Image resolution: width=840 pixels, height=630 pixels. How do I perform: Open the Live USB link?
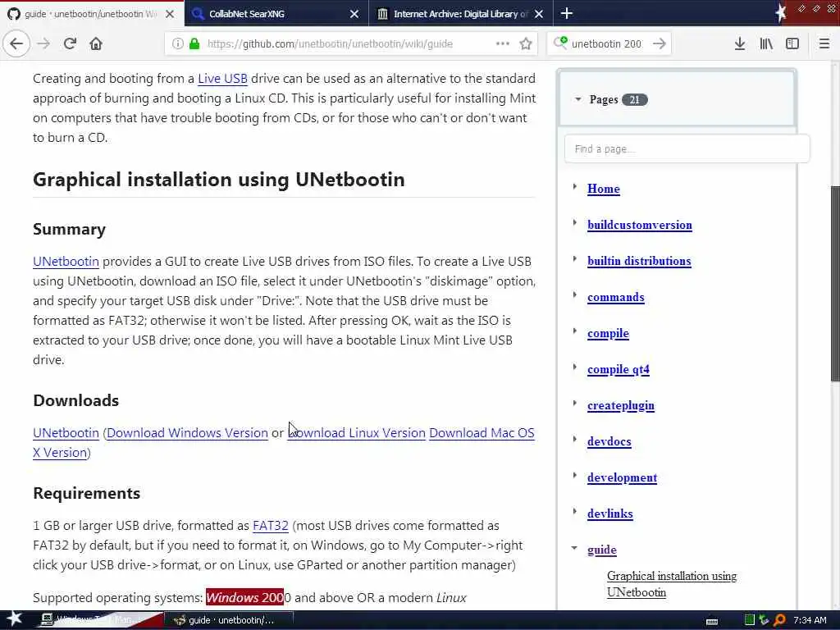(222, 79)
